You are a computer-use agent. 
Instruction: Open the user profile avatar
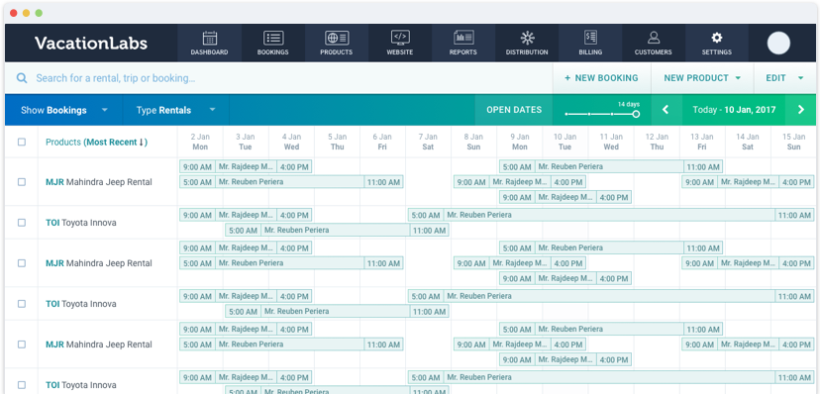pyautogui.click(x=778, y=43)
